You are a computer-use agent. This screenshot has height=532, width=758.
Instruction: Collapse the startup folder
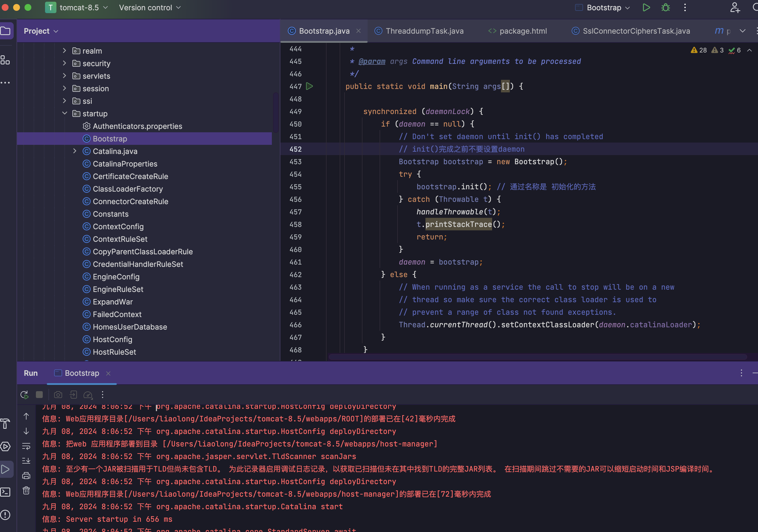tap(65, 113)
